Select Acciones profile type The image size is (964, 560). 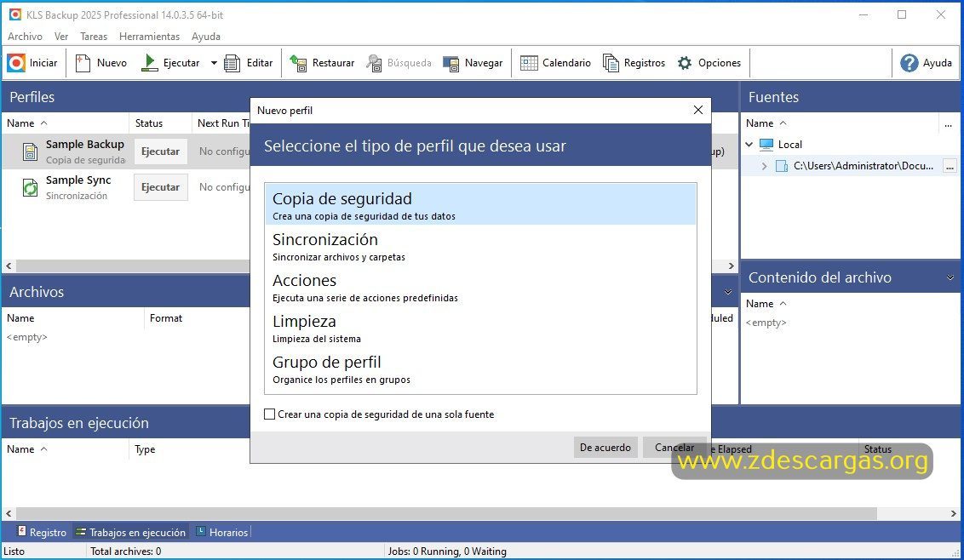coord(481,287)
